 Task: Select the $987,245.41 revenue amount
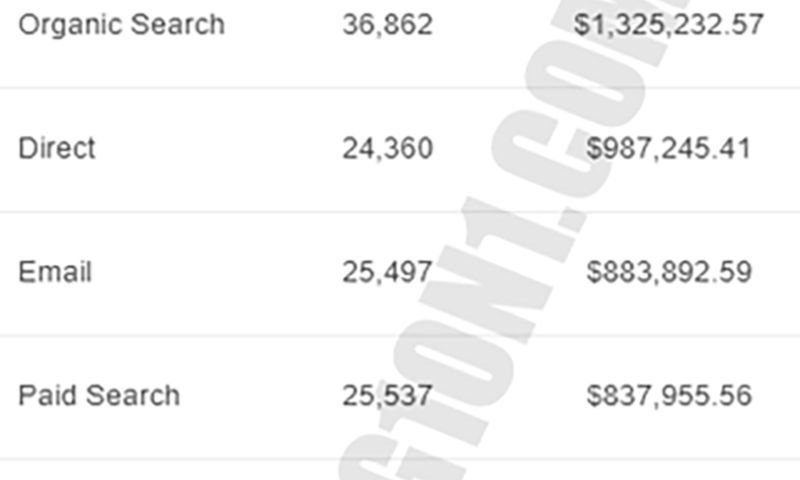(669, 148)
